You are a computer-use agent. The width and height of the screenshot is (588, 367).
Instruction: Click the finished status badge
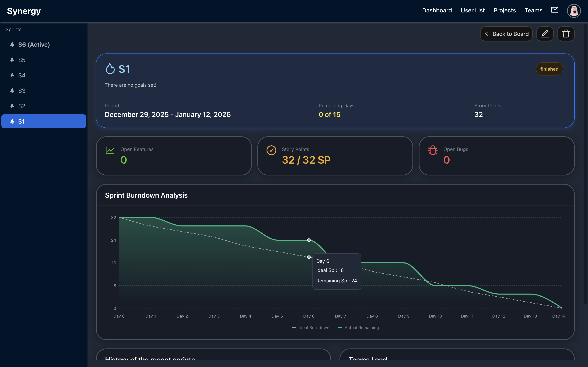coord(549,69)
